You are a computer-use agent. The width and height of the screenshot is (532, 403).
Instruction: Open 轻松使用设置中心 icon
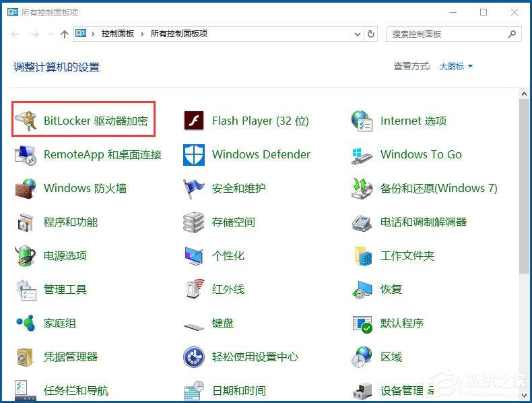click(194, 357)
